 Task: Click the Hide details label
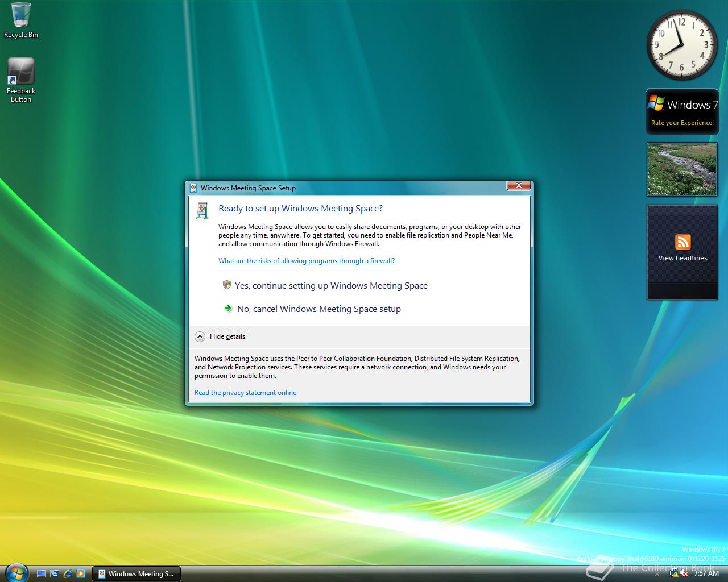coord(227,336)
